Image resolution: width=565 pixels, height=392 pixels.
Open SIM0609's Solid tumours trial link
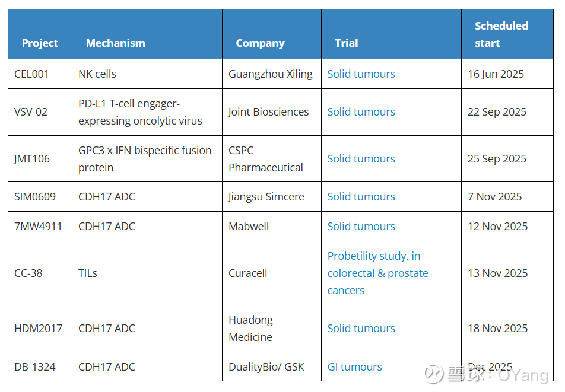pyautogui.click(x=361, y=197)
